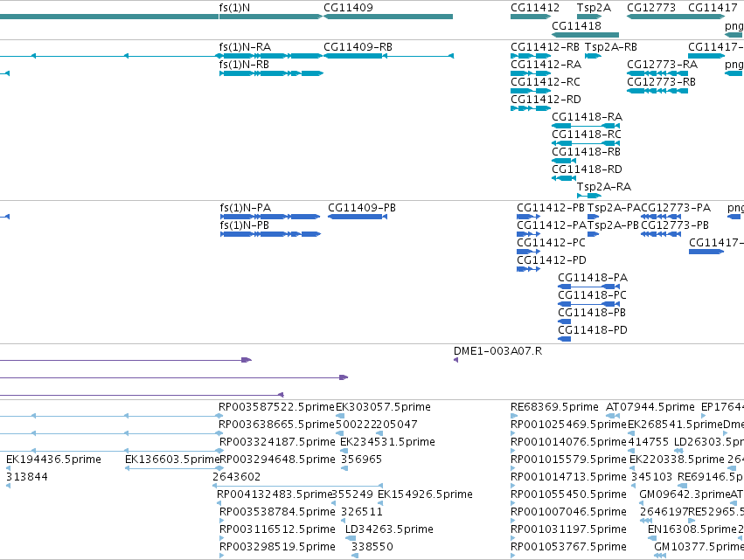
Task: Select the CG11412-RD transcript label
Action: pos(546,99)
